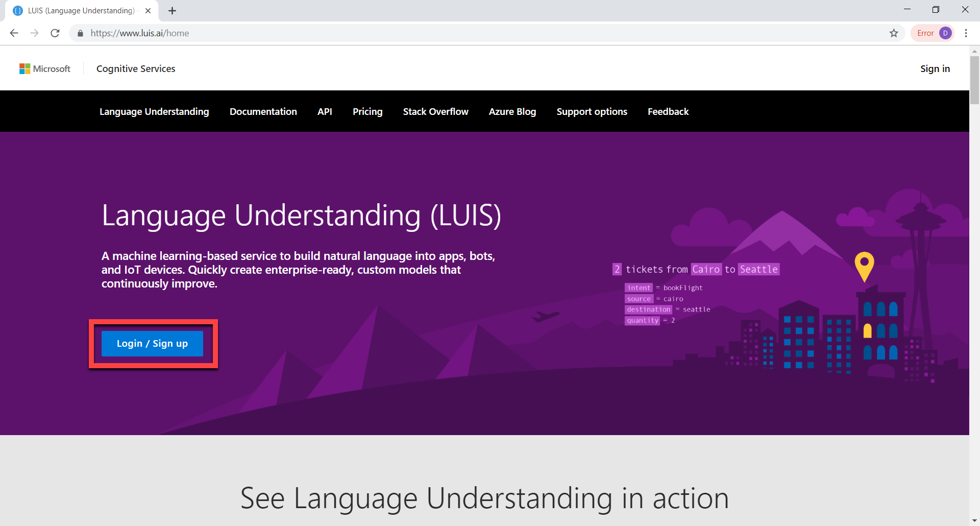Go back with the browser back arrow
The height and width of the screenshot is (526, 980).
pos(14,33)
